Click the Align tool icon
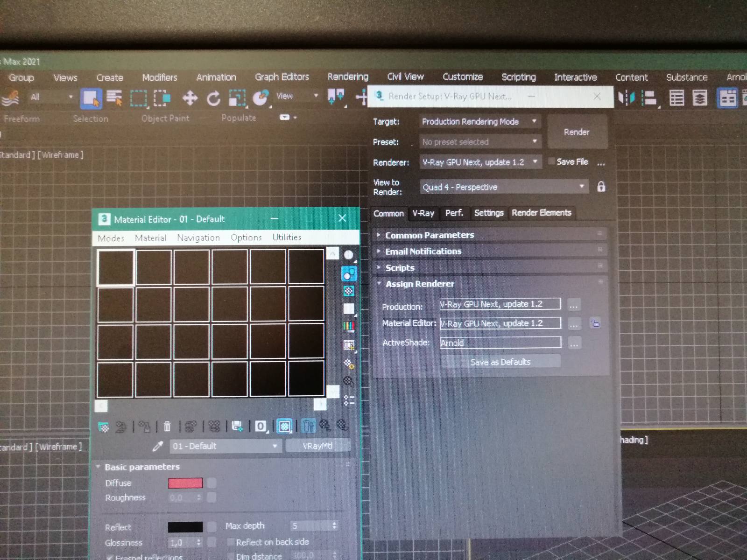 [x=649, y=98]
